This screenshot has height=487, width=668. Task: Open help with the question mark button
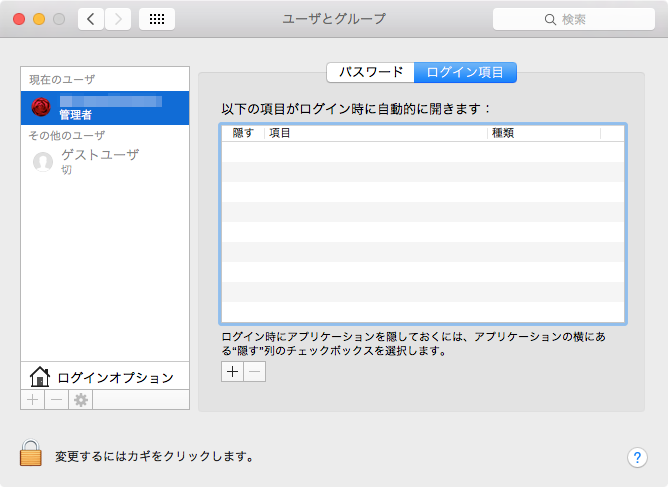pyautogui.click(x=637, y=458)
